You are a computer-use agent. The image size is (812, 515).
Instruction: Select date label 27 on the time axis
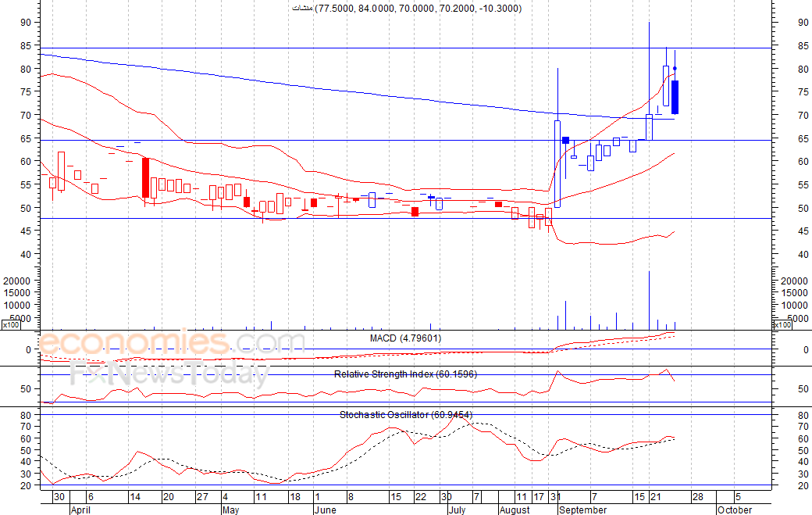(x=202, y=497)
